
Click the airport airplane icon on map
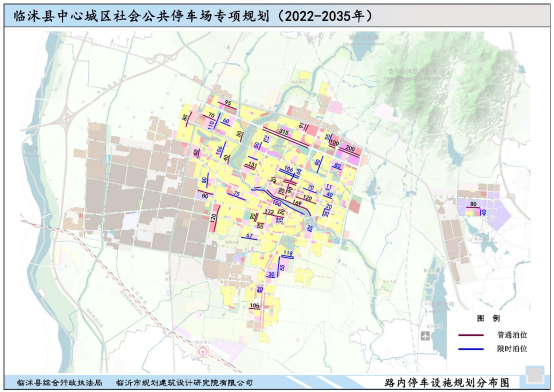pos(425,335)
